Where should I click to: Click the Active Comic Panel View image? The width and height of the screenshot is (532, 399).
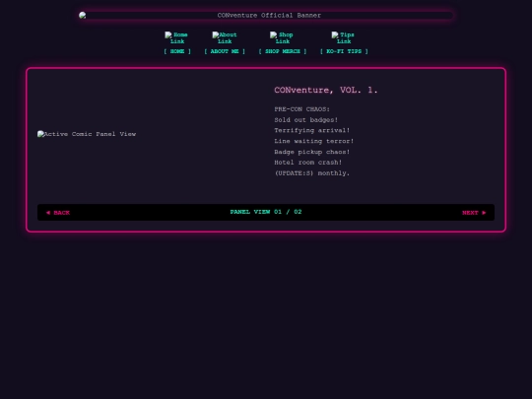(x=87, y=134)
